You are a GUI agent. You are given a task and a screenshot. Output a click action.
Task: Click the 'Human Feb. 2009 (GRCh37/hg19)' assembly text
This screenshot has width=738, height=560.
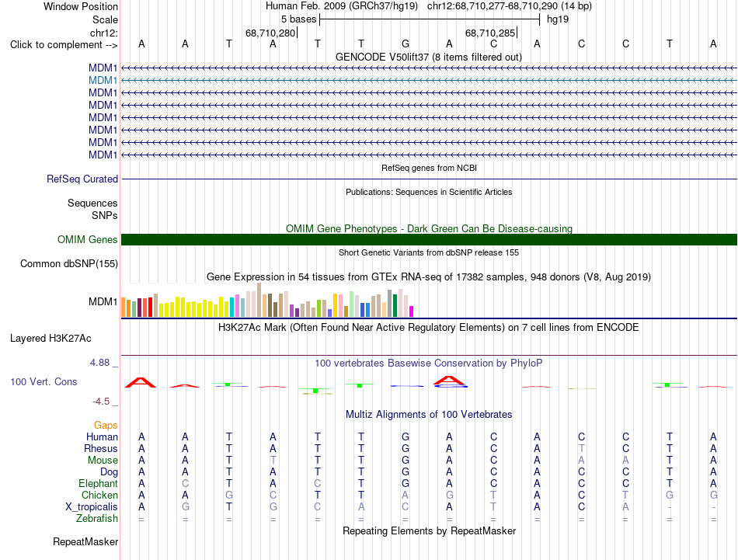click(342, 6)
